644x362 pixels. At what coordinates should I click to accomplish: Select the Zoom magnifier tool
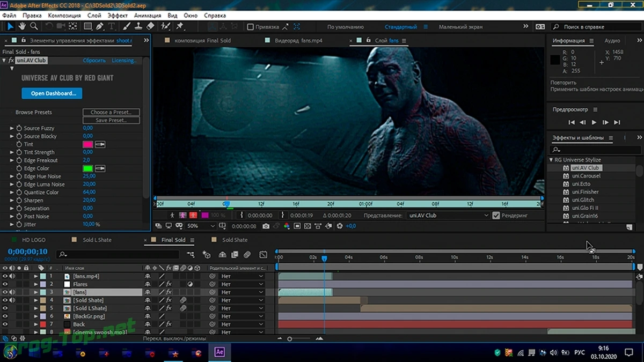pyautogui.click(x=34, y=26)
